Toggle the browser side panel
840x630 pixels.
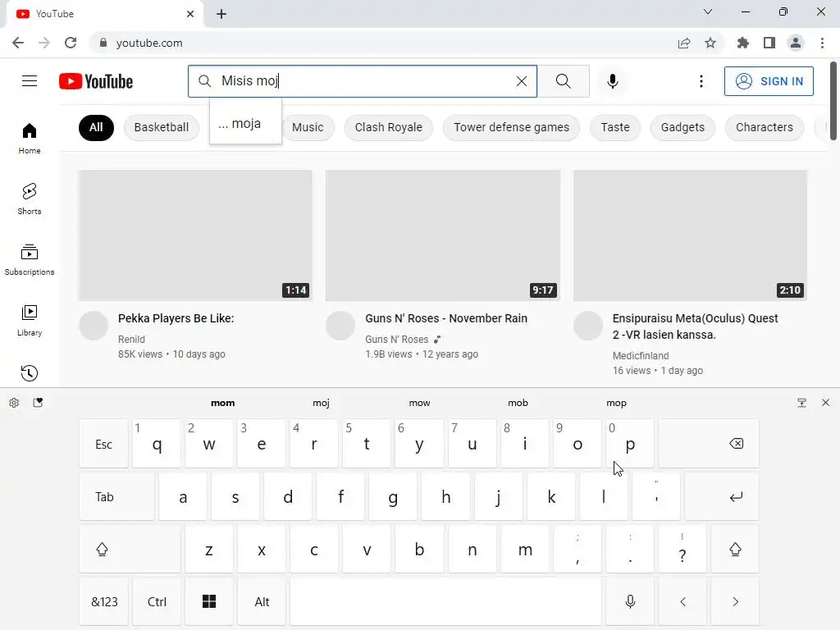(769, 43)
